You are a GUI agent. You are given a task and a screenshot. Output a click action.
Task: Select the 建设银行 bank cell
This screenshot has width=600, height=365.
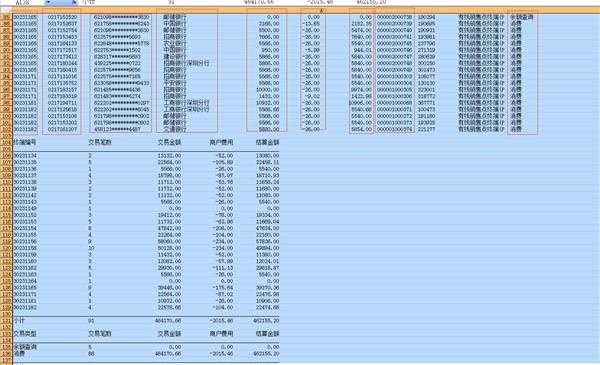pyautogui.click(x=175, y=56)
